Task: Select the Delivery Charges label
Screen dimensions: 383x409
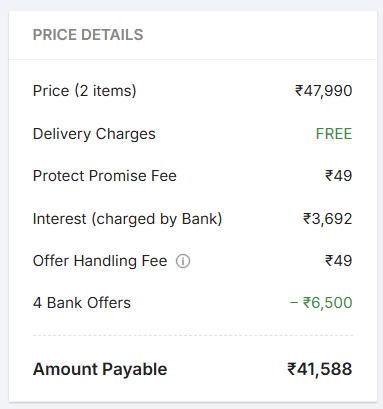Action: (x=94, y=134)
